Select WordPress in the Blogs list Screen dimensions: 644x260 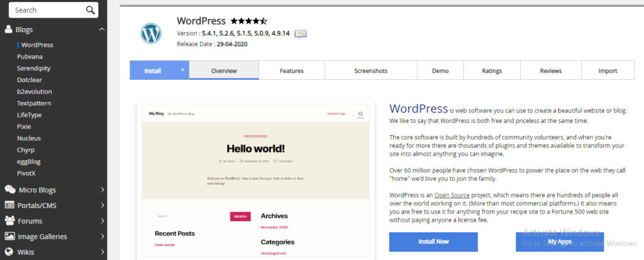(37, 45)
